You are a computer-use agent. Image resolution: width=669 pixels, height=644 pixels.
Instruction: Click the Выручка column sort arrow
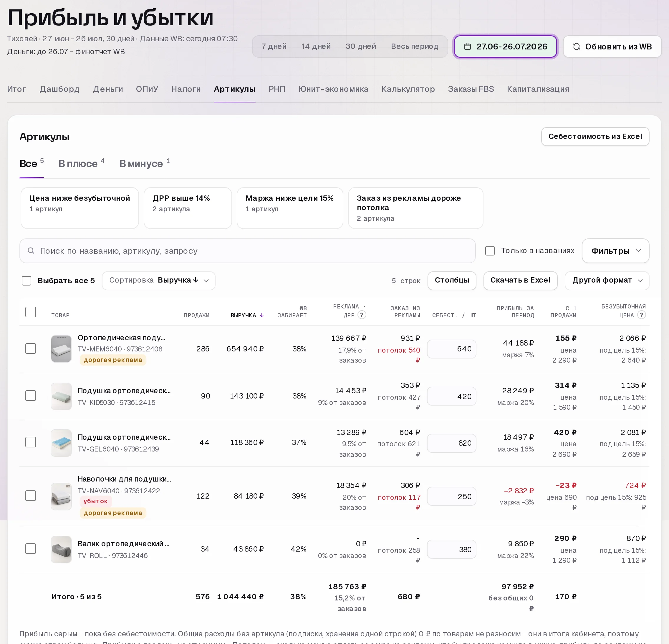click(x=262, y=315)
